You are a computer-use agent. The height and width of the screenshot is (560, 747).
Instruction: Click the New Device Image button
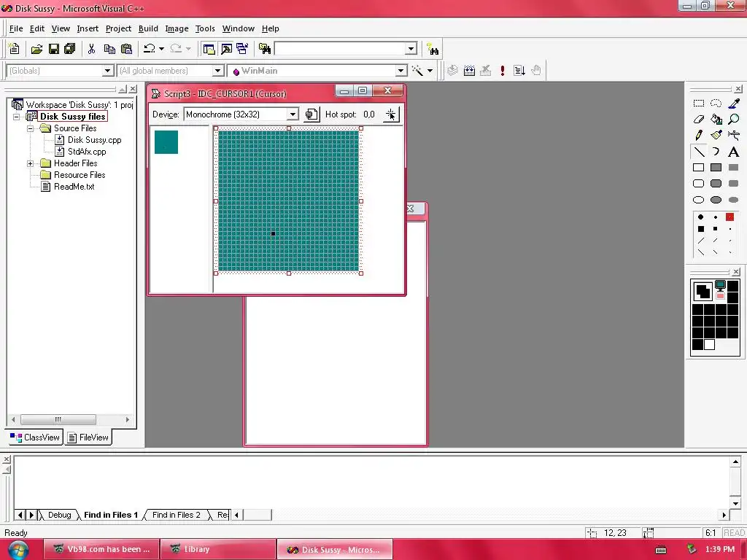click(311, 114)
